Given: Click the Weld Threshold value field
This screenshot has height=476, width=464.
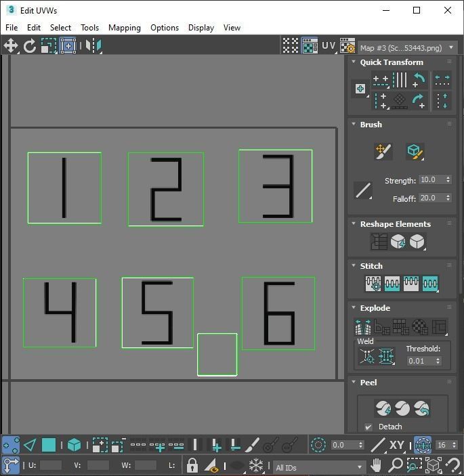Looking at the screenshot, I should tap(421, 361).
